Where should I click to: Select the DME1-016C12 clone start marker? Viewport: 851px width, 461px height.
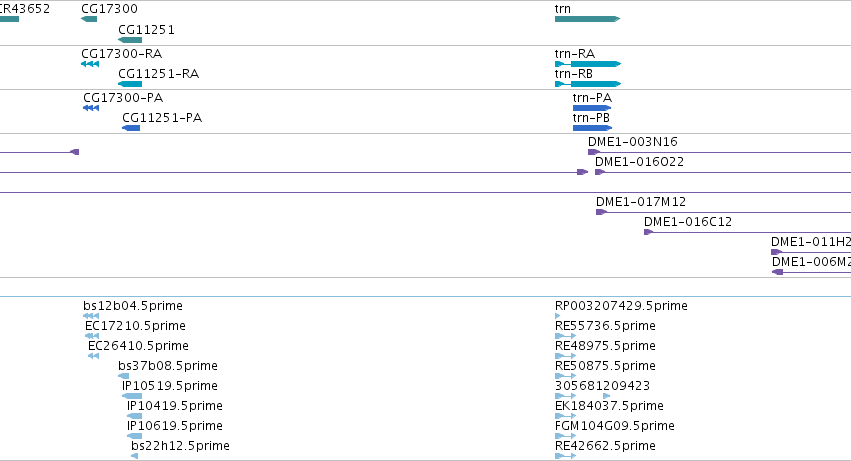pos(648,232)
